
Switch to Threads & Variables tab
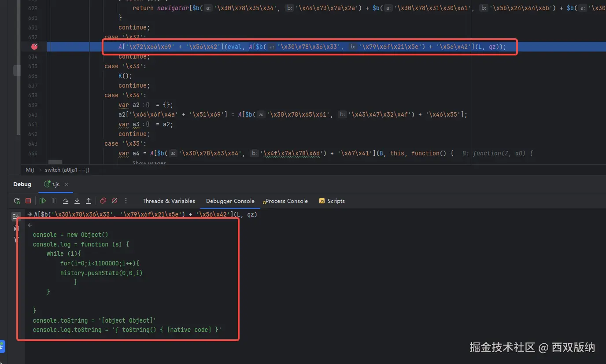pyautogui.click(x=169, y=201)
